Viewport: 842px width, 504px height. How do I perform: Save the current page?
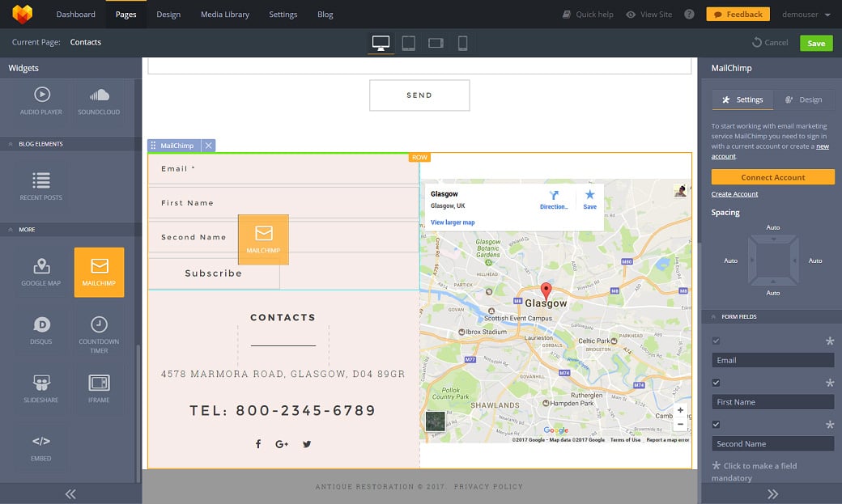[x=815, y=43]
